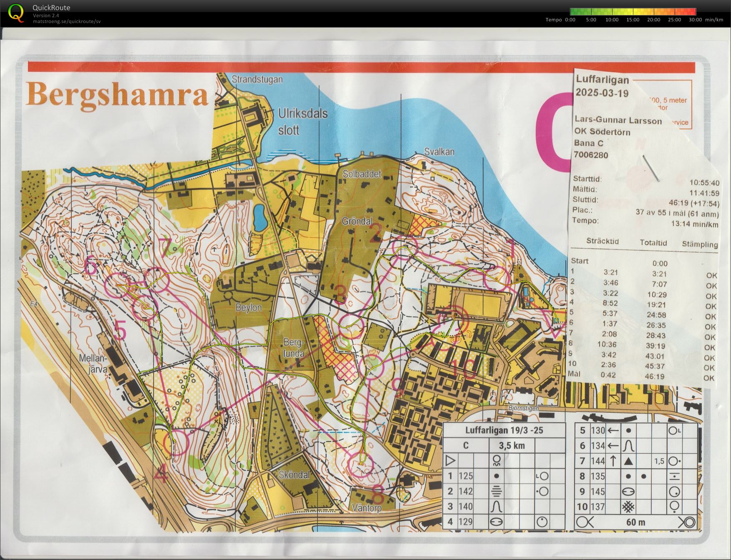Screen dimensions: 731x560
Task: Click the control circle for control 8
Action: tap(361, 464)
